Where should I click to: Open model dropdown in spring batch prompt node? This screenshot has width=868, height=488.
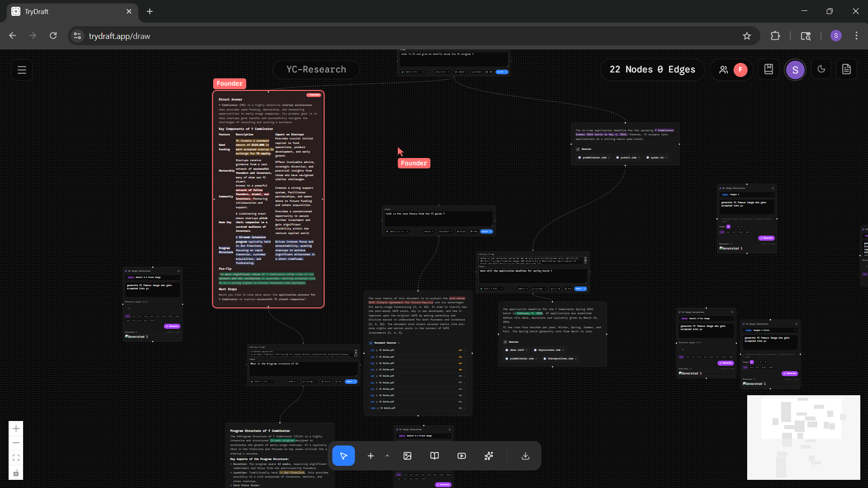click(x=491, y=288)
